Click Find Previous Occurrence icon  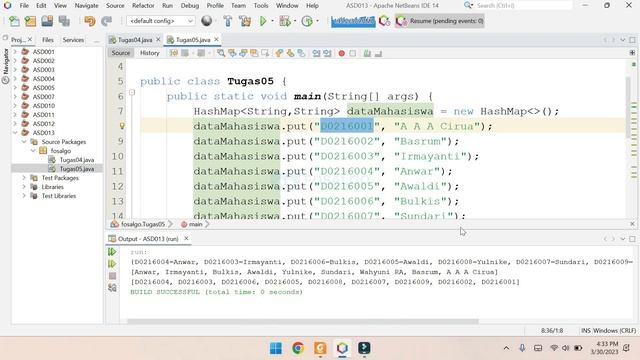click(x=232, y=53)
